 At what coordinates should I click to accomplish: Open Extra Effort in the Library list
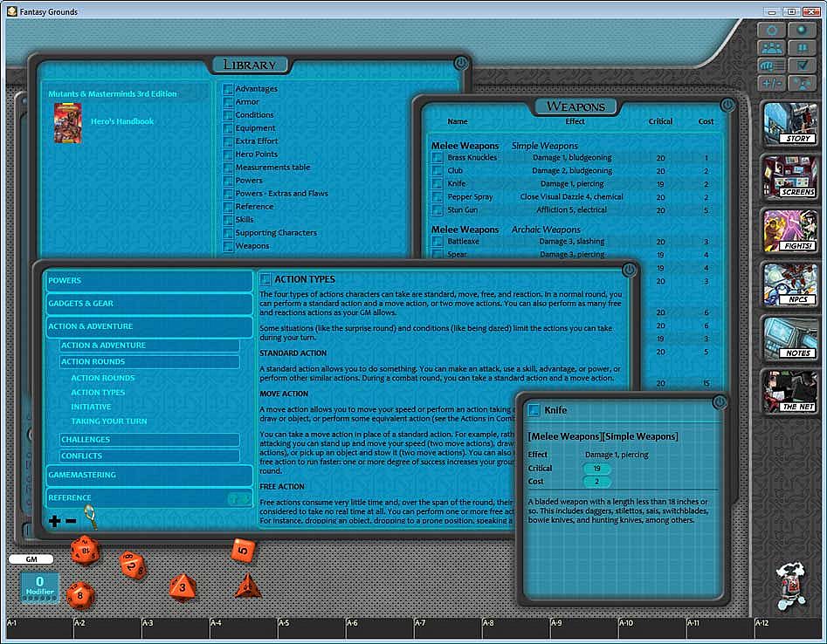[x=257, y=141]
